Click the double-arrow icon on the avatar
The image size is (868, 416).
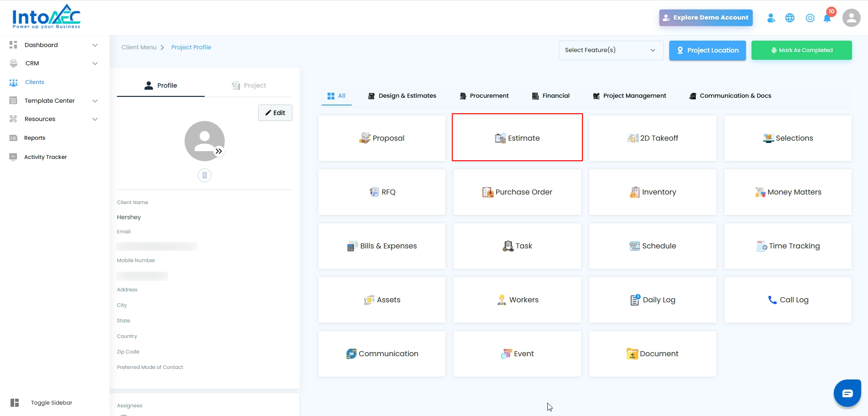click(219, 151)
